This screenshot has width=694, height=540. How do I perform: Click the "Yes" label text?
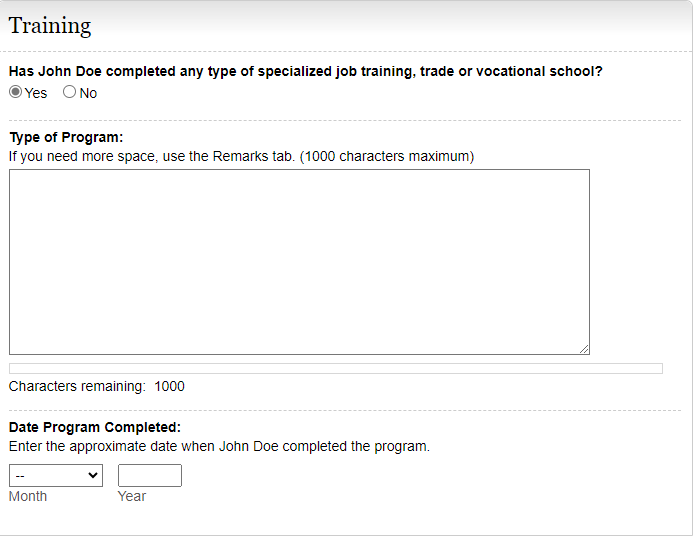tap(36, 93)
